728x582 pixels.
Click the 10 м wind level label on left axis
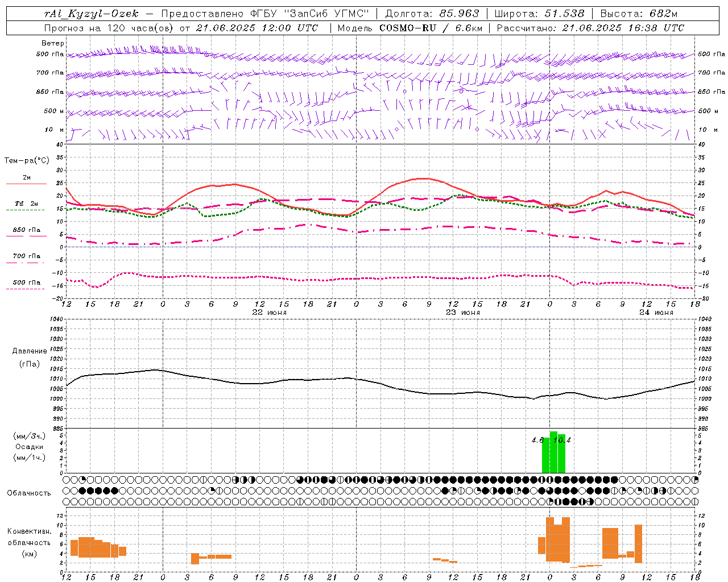point(55,130)
